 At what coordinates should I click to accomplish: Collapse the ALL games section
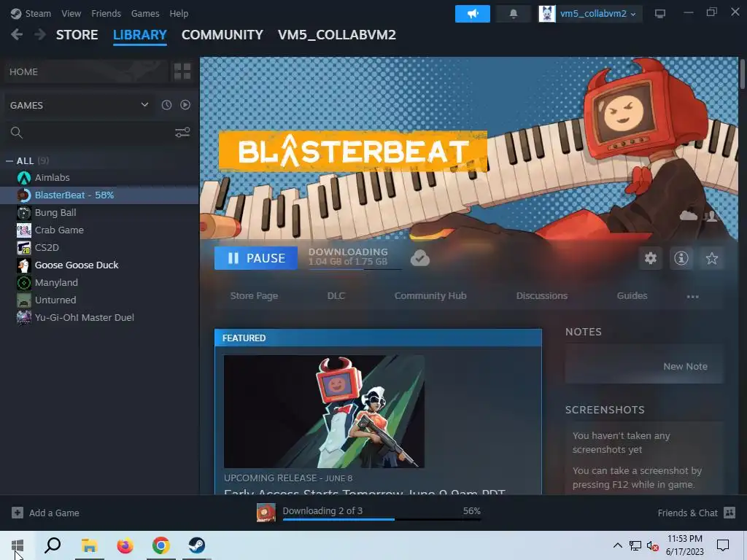[x=9, y=161]
